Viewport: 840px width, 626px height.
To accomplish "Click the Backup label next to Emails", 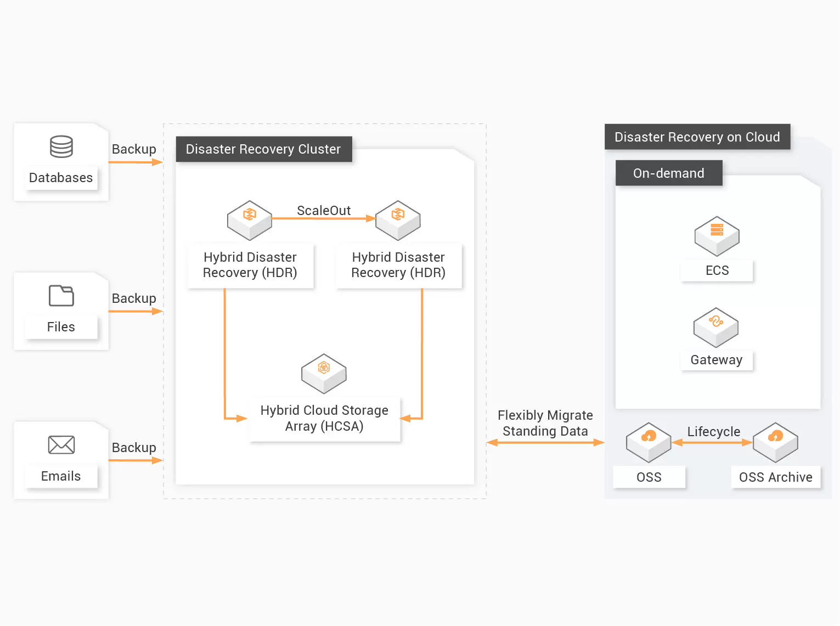I will click(134, 448).
